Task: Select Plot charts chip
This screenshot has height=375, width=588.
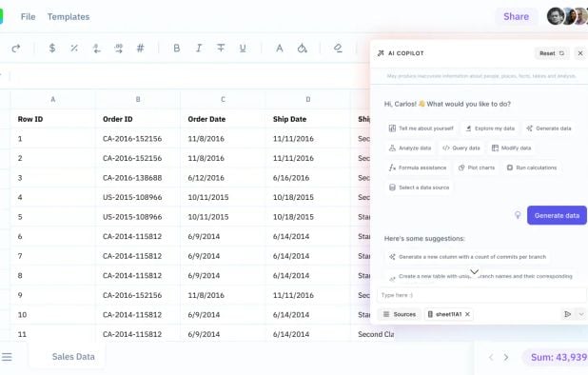Action: pos(477,168)
